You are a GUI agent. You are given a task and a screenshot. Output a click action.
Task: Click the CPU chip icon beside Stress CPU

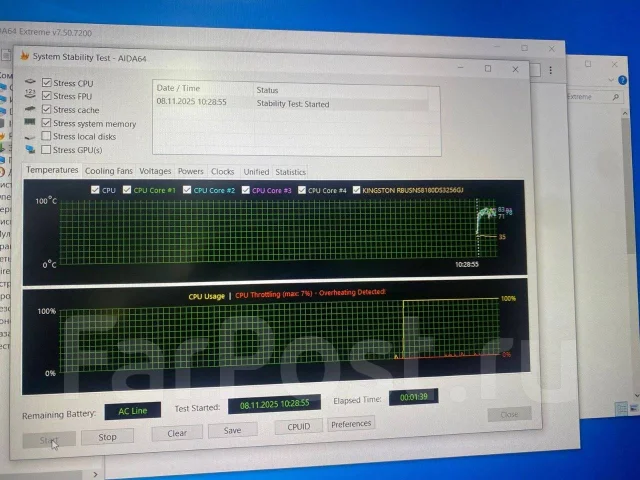(x=30, y=81)
